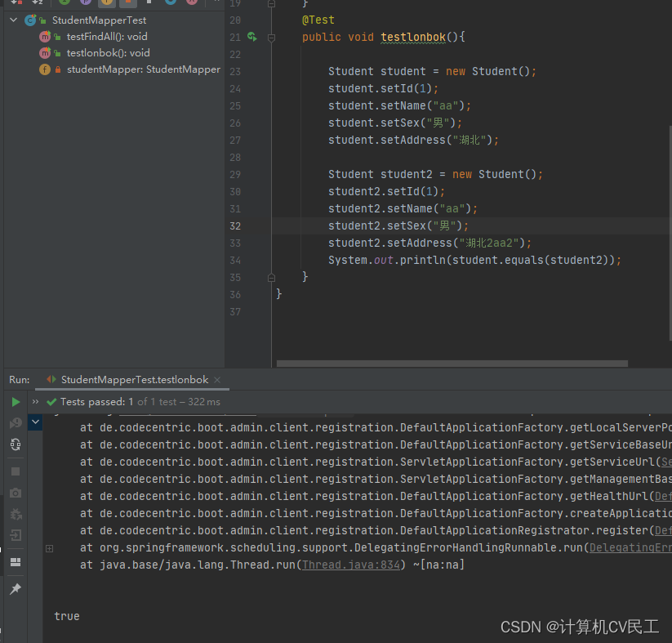
Task: Click the method icon beside testFindAll()
Action: pos(45,37)
